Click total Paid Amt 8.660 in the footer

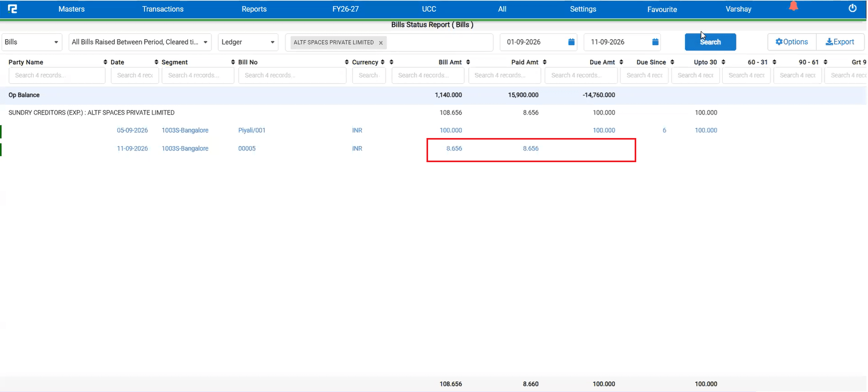tap(531, 384)
